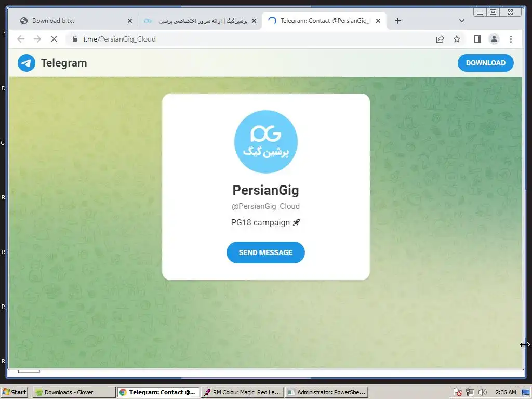This screenshot has height=399, width=532.
Task: Select Telegram Contact Chrome taskbar item
Action: point(158,392)
